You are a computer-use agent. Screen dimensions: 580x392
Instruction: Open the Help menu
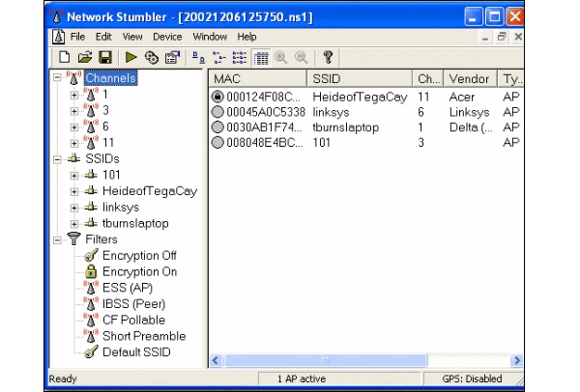click(246, 37)
